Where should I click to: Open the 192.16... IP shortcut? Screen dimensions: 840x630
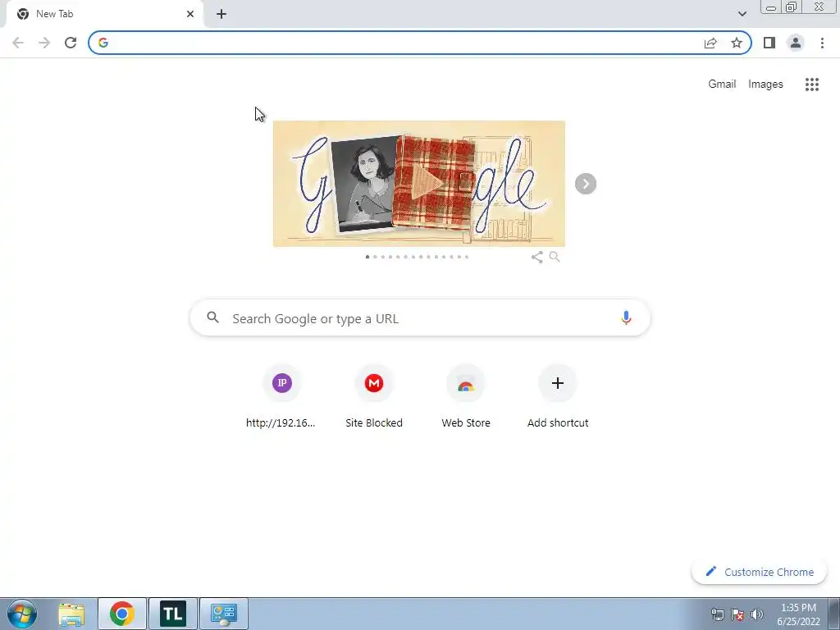[282, 397]
